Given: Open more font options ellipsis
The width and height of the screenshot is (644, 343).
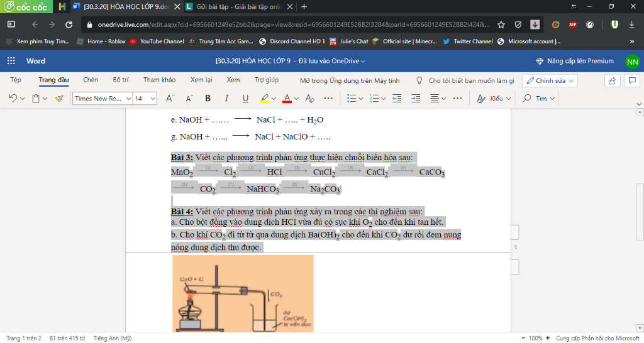Looking at the screenshot, I should click(x=328, y=99).
